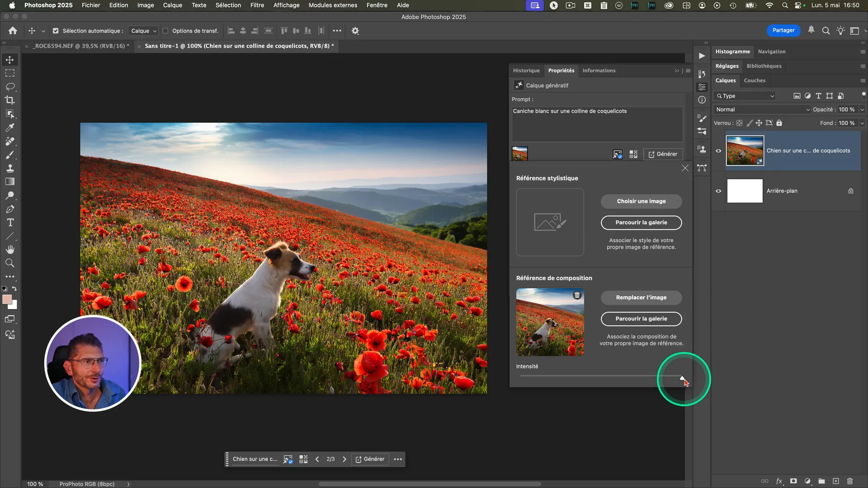The width and height of the screenshot is (868, 488).
Task: Toggle the lock position icon
Action: pyautogui.click(x=759, y=123)
